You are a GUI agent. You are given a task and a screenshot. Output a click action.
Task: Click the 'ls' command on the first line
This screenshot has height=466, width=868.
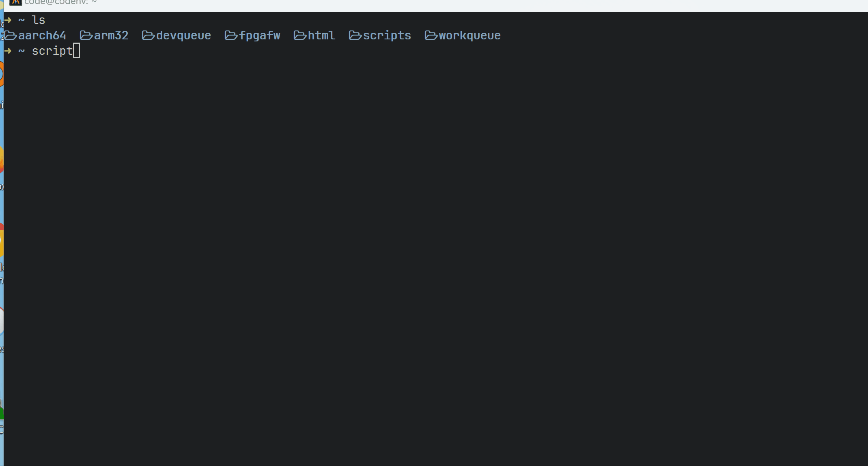(39, 20)
